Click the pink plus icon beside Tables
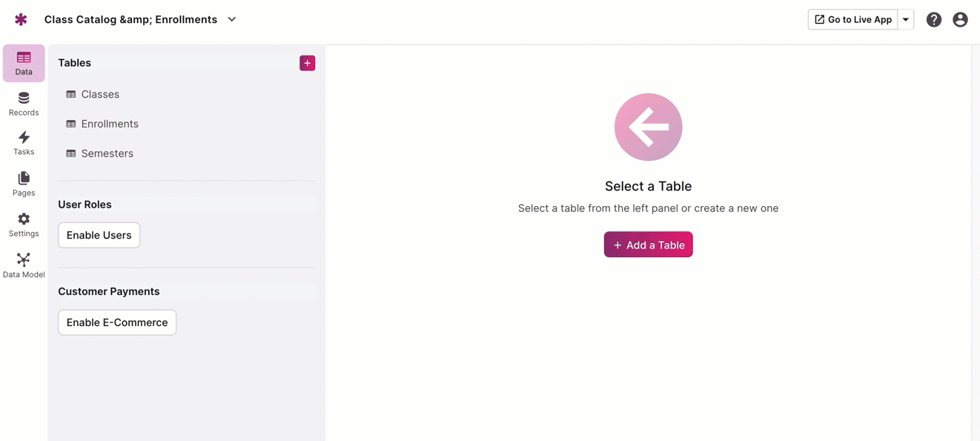The image size is (980, 441). tap(307, 63)
